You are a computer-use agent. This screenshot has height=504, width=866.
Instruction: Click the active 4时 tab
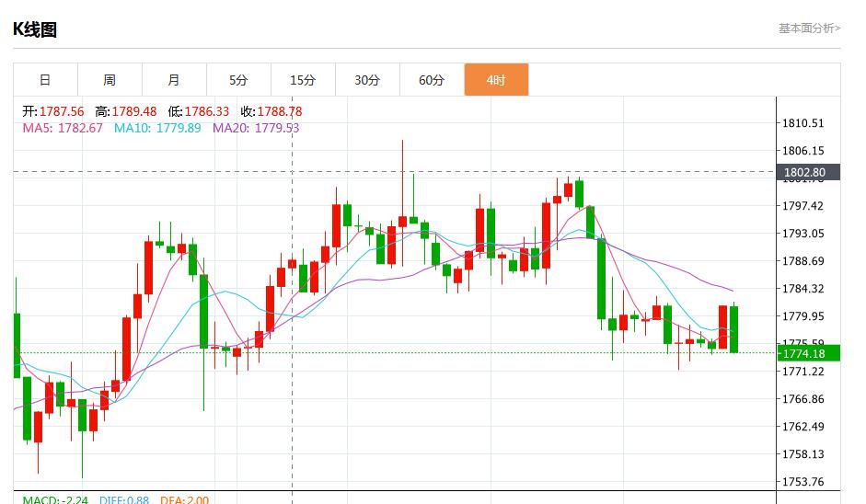point(497,80)
